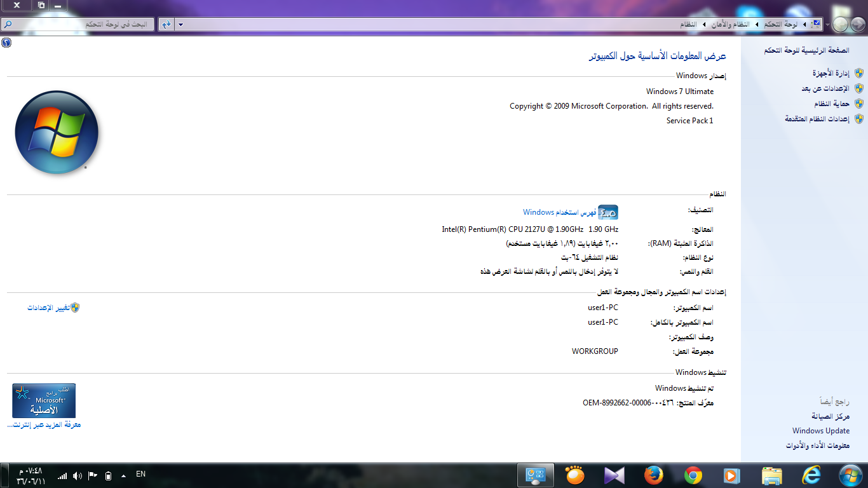Click the speaker volume tray icon

(x=78, y=475)
